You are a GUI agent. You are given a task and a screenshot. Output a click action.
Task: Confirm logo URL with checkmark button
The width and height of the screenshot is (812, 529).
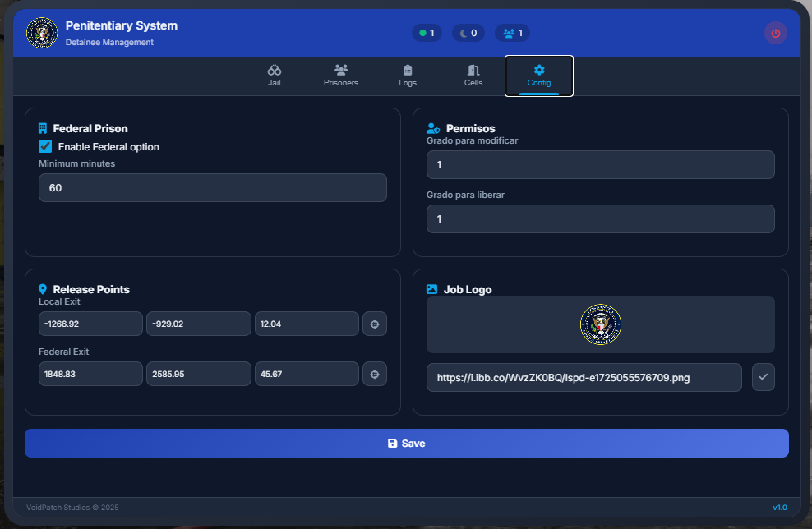coord(764,377)
